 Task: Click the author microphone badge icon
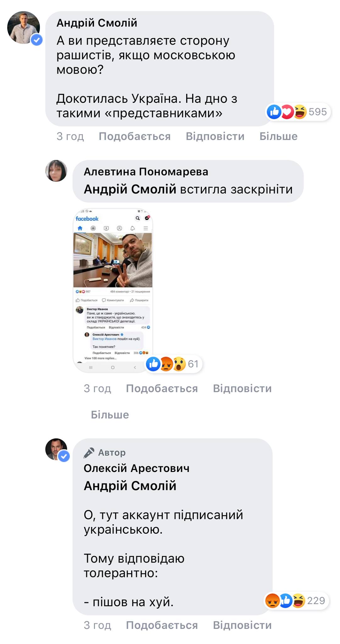[x=89, y=452]
